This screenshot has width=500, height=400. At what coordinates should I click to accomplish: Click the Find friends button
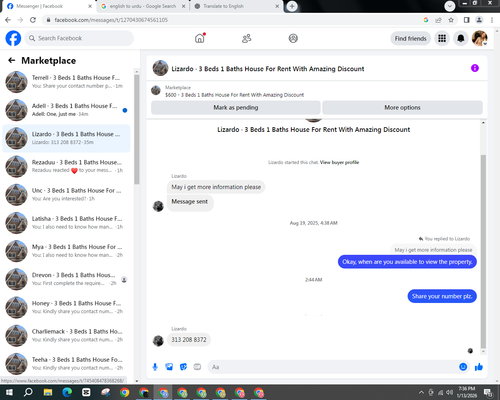pyautogui.click(x=410, y=38)
